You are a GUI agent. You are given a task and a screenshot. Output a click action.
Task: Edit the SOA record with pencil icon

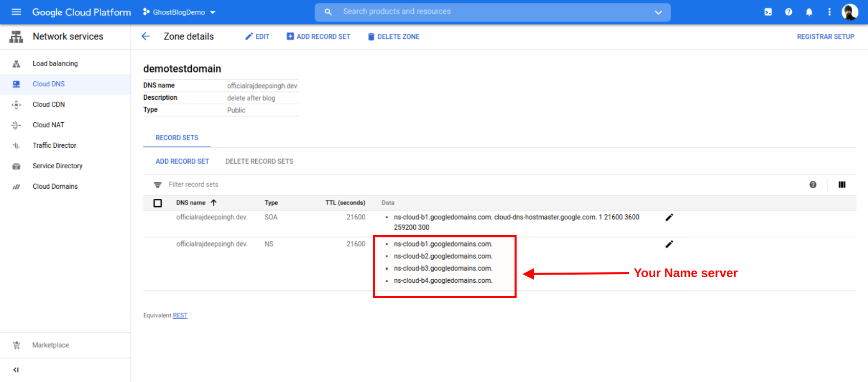669,217
